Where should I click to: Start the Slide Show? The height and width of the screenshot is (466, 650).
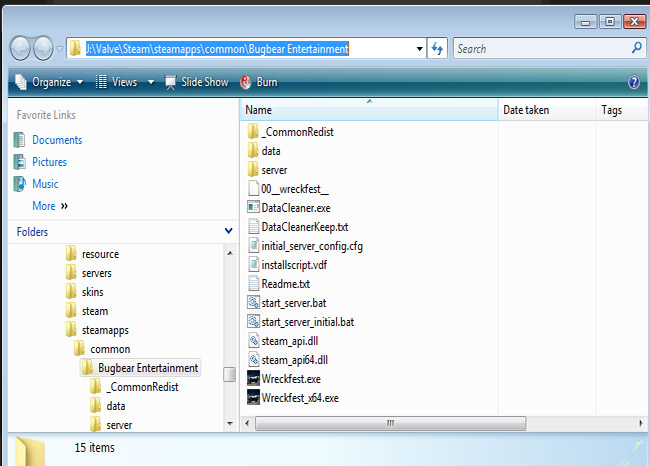coord(196,82)
